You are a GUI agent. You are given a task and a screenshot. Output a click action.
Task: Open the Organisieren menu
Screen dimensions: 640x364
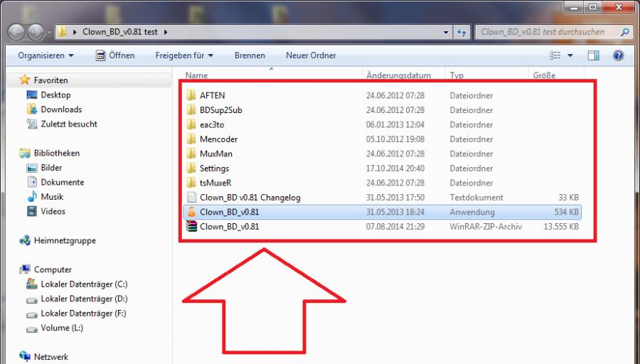point(46,55)
